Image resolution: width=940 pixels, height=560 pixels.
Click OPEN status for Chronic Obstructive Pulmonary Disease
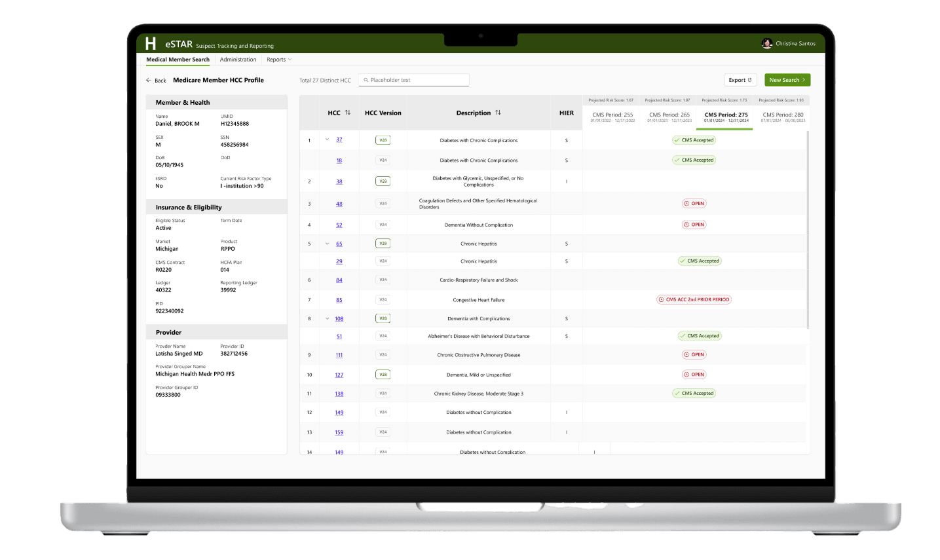(x=694, y=354)
